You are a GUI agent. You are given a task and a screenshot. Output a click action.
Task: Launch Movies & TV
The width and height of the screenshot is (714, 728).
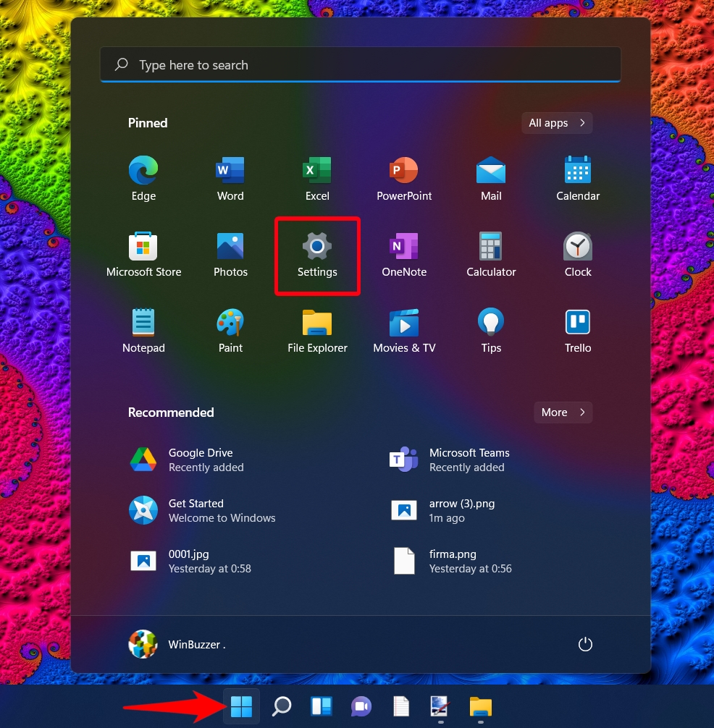pos(403,329)
